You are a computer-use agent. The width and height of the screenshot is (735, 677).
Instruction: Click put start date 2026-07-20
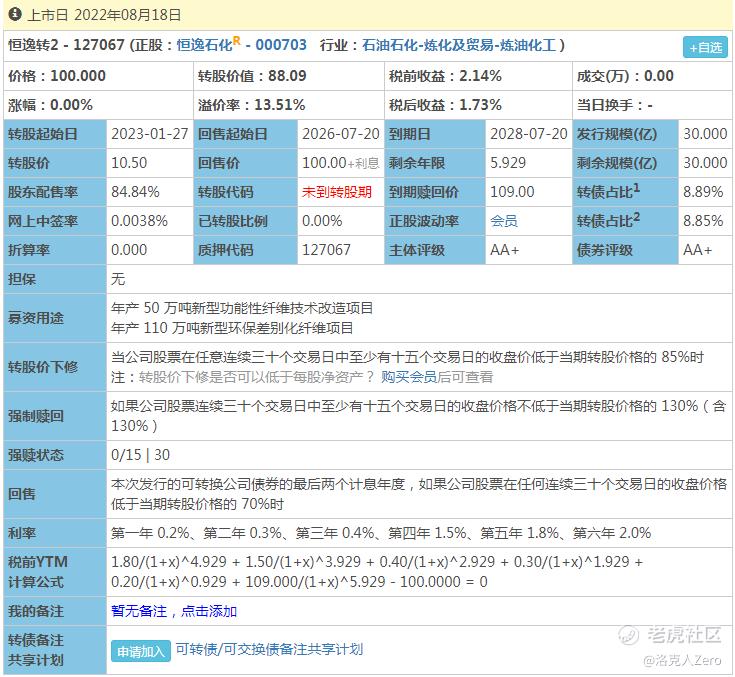(x=341, y=134)
